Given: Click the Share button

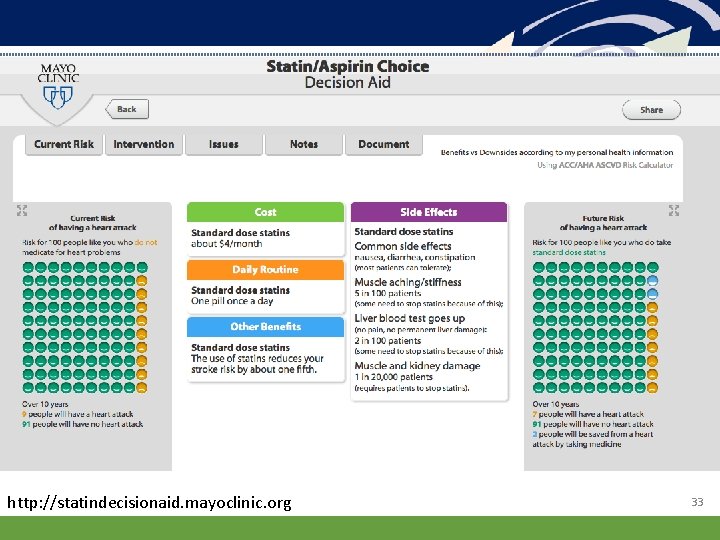Looking at the screenshot, I should (x=651, y=110).
